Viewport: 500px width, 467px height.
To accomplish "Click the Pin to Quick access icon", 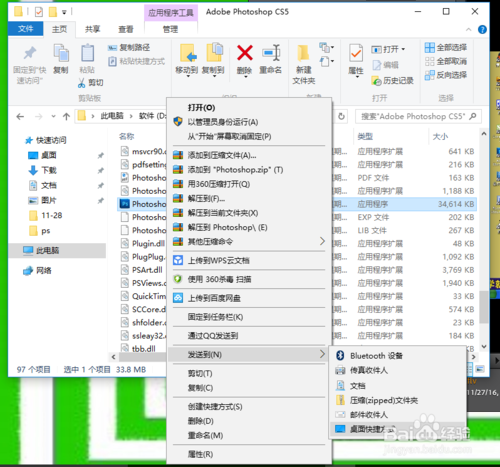I will pos(29,53).
